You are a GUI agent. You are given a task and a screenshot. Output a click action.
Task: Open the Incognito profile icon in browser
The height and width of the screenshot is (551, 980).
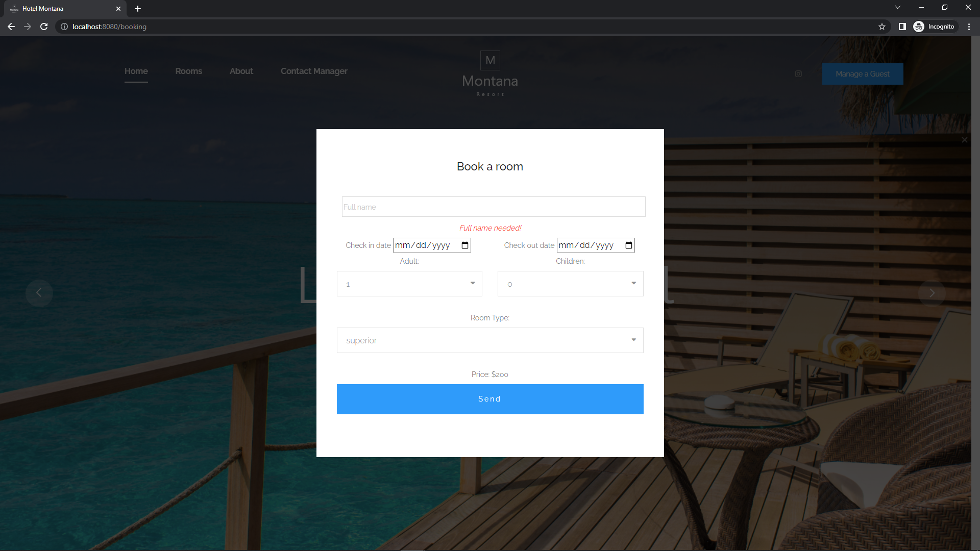coord(919,26)
